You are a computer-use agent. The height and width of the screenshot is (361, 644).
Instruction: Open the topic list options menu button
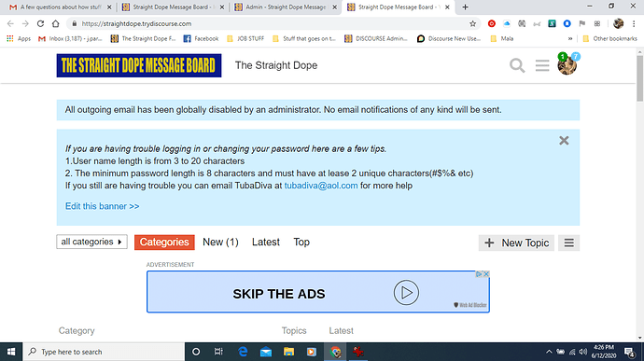[x=568, y=243]
